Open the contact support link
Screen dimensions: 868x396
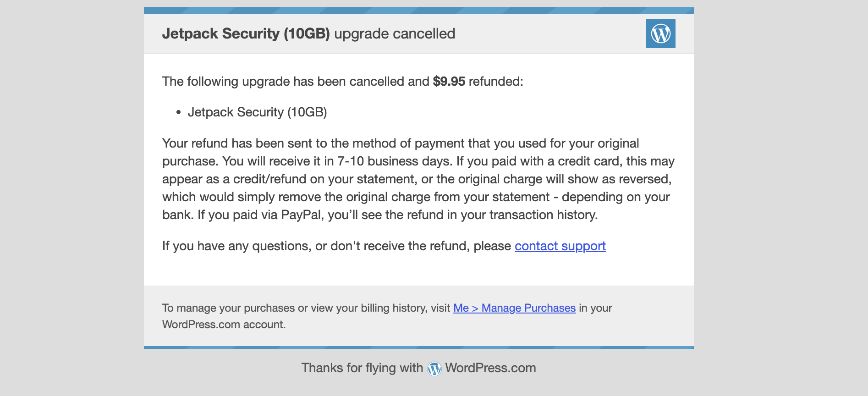560,246
